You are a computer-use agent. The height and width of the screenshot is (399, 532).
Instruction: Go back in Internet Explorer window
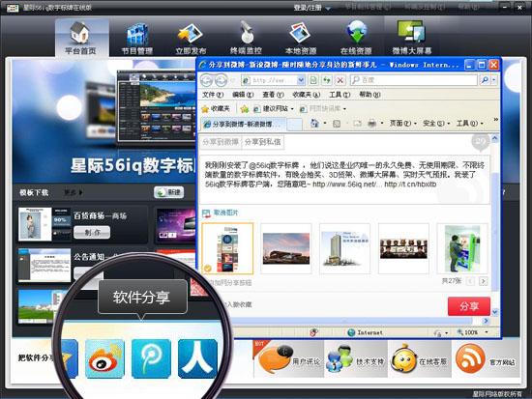pyautogui.click(x=206, y=80)
